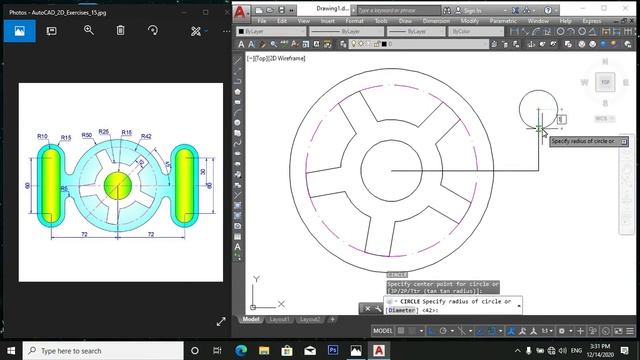Open the Dimension menu

436,21
